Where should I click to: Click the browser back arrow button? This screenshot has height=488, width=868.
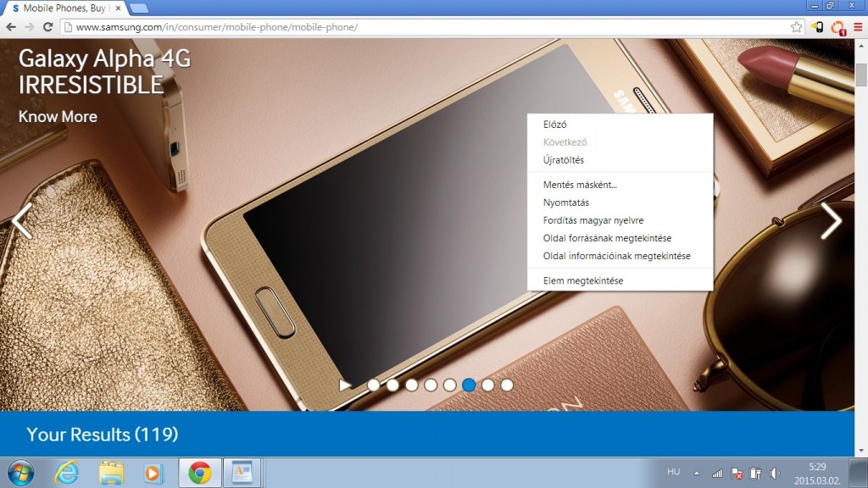point(11,27)
